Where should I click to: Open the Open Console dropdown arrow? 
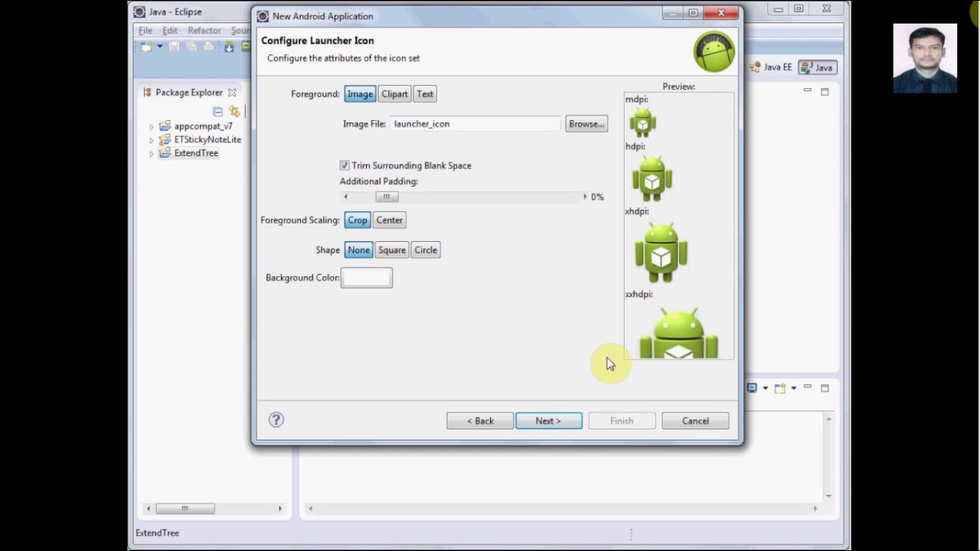(x=793, y=389)
